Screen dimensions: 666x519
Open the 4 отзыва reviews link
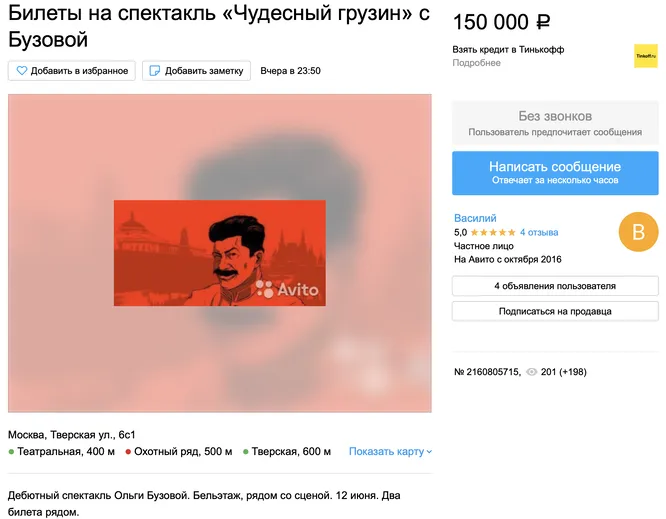pyautogui.click(x=539, y=232)
